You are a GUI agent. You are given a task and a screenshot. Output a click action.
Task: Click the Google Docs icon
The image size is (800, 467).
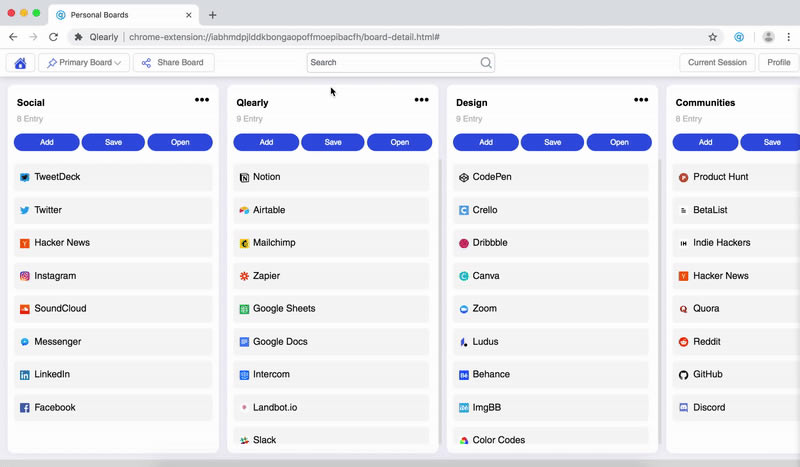click(x=244, y=342)
